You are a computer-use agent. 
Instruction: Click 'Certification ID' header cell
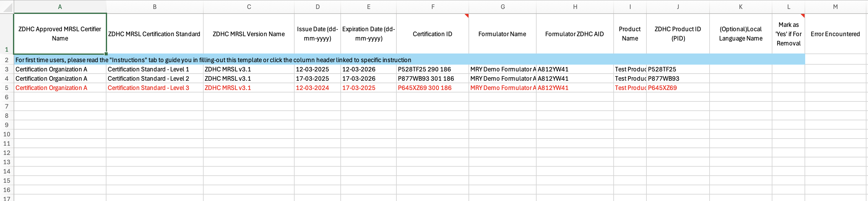coord(433,34)
